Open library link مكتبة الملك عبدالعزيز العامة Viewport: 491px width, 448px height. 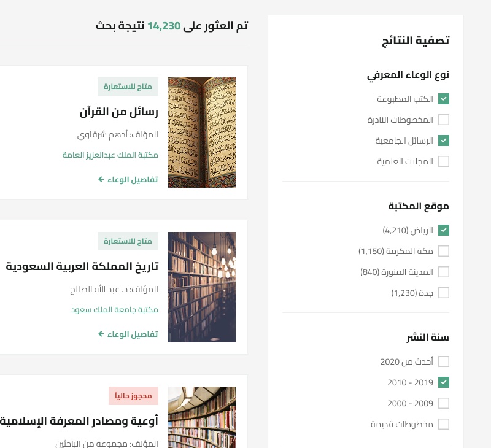[x=110, y=155]
